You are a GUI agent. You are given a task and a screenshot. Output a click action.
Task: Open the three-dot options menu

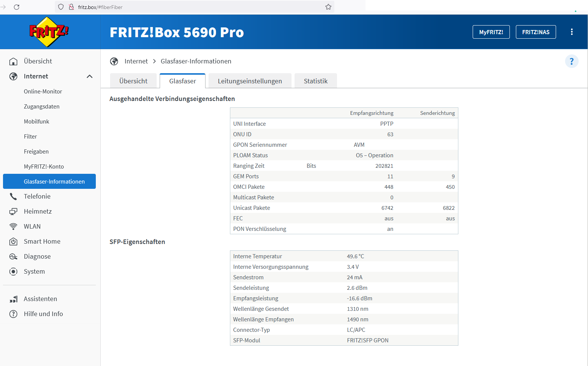pyautogui.click(x=572, y=32)
